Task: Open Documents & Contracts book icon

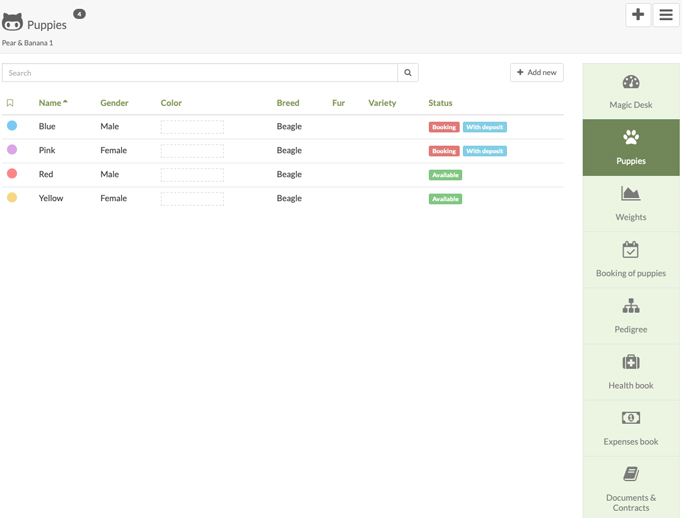Action: click(630, 474)
